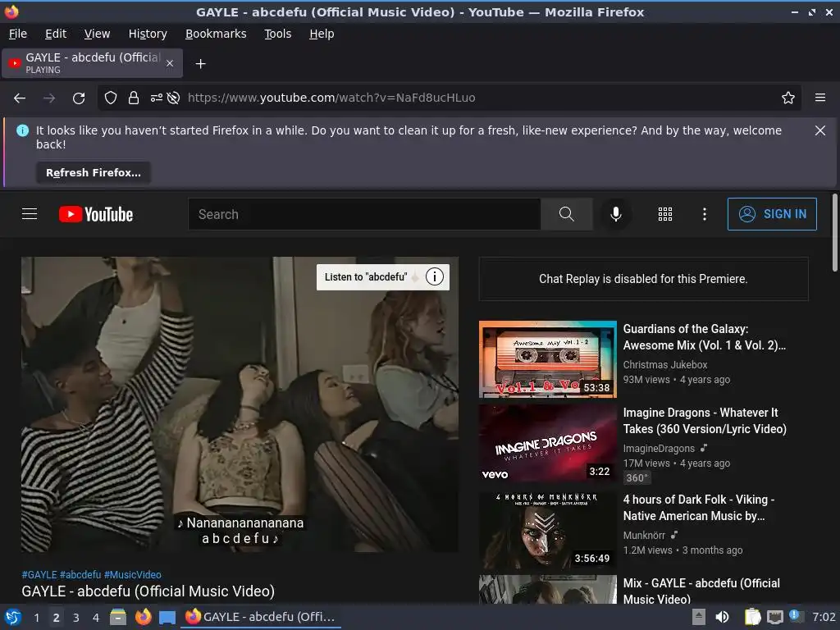Open the clipboard icon in system tray

[752, 617]
